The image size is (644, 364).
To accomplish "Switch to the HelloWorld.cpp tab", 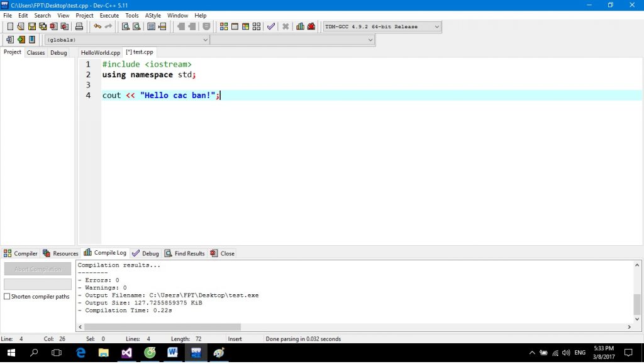I will click(99, 52).
